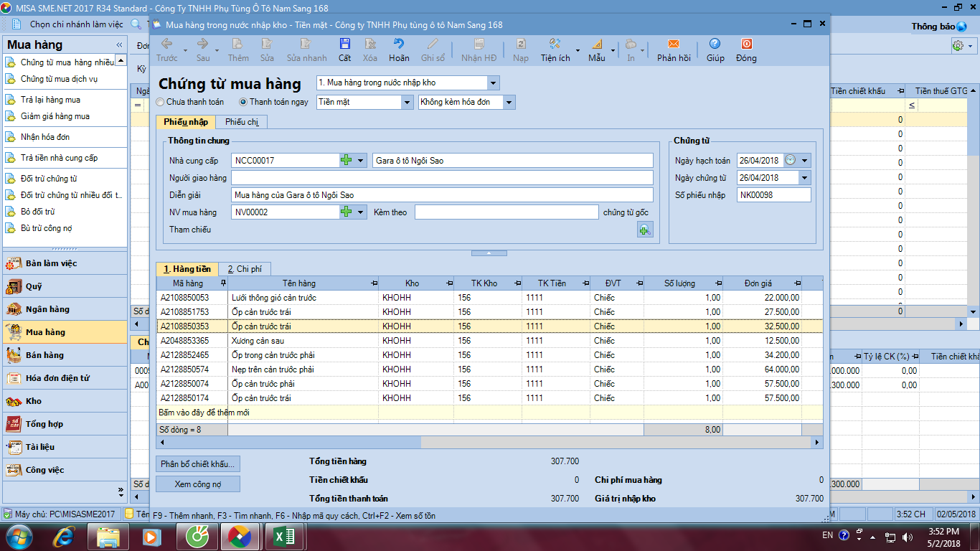Open Ngày hạch toán date dropdown
This screenshot has height=551, width=980.
[x=805, y=161]
